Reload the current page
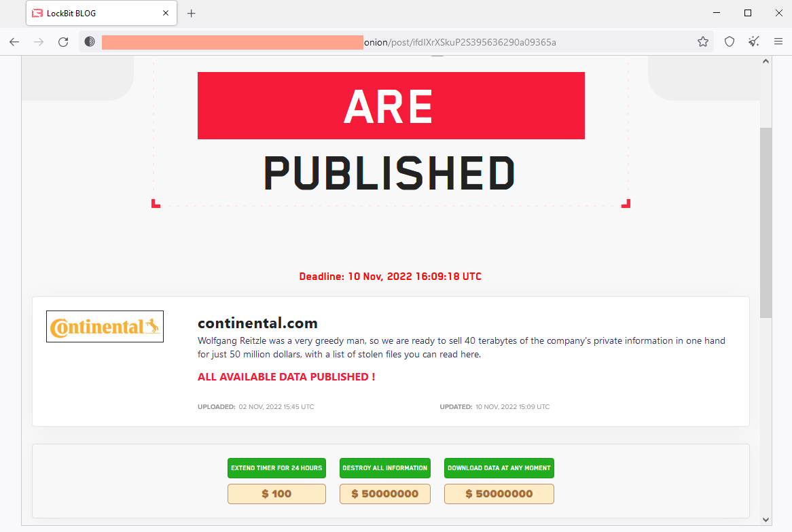This screenshot has height=532, width=792. 63,42
